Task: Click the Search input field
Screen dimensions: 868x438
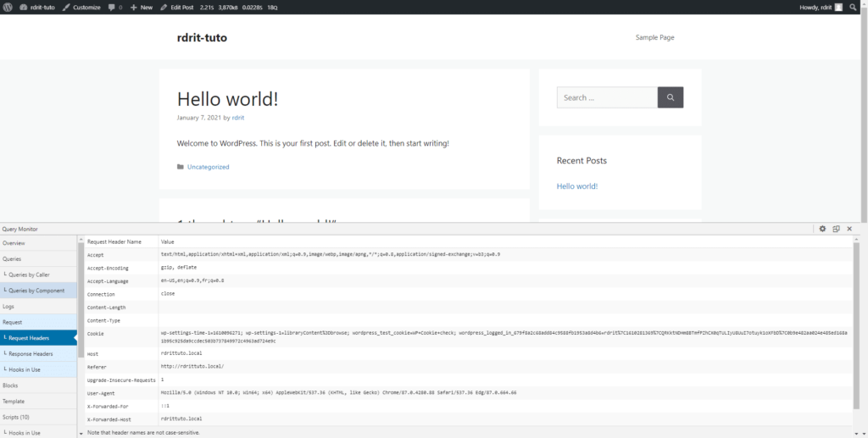Action: tap(606, 97)
